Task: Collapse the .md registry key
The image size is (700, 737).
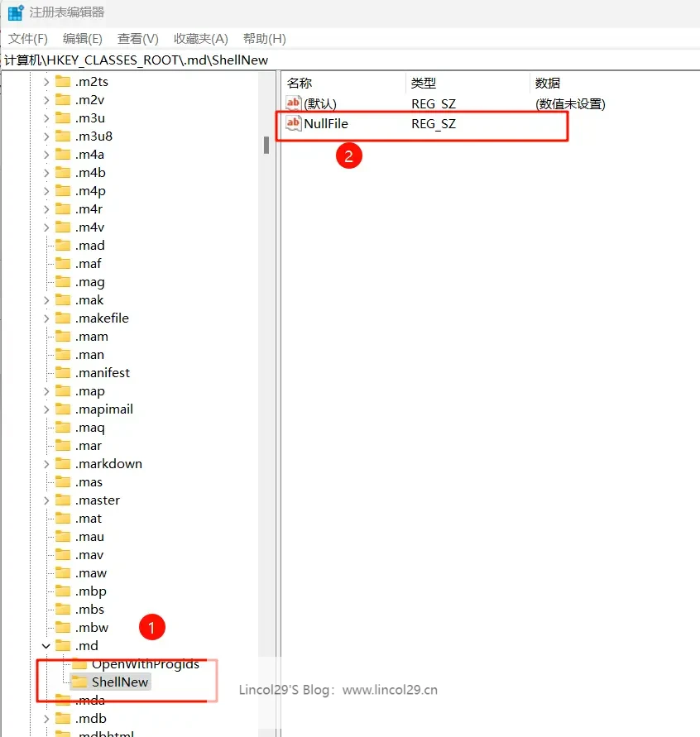Action: tap(46, 646)
